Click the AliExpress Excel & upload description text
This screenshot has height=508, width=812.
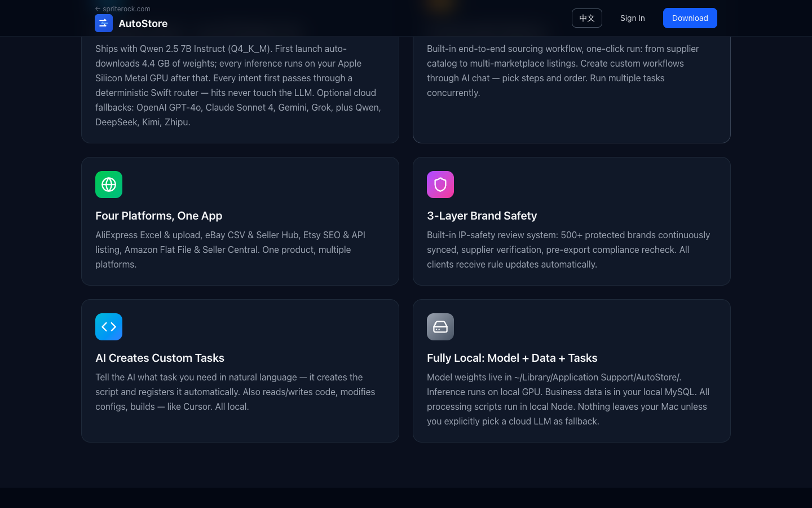231,249
